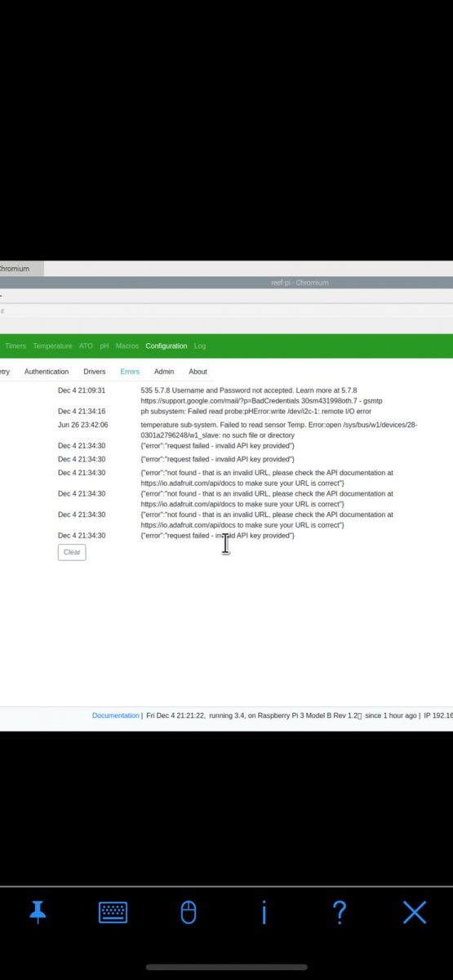
Task: Select the Errors sub-tab
Action: [130, 372]
